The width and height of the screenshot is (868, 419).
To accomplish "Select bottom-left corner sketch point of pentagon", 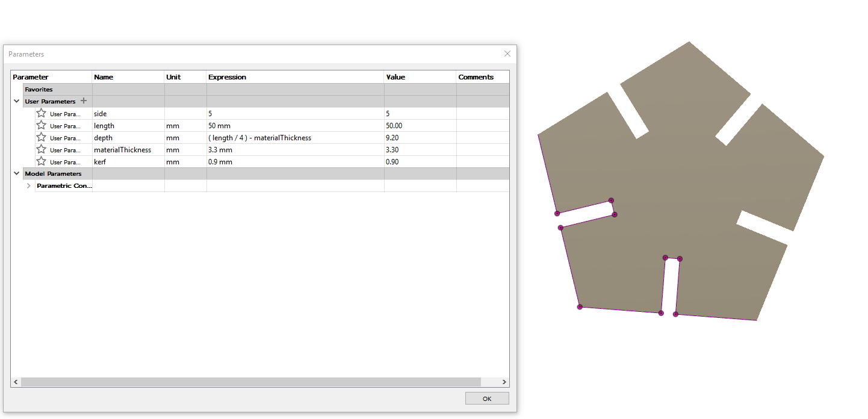I will (x=580, y=307).
